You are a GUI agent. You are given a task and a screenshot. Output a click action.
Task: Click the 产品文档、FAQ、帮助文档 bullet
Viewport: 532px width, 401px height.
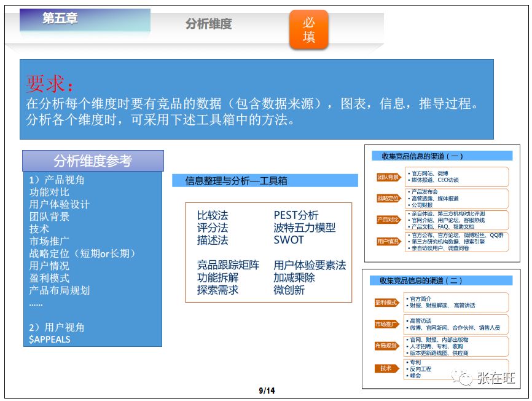[442, 226]
